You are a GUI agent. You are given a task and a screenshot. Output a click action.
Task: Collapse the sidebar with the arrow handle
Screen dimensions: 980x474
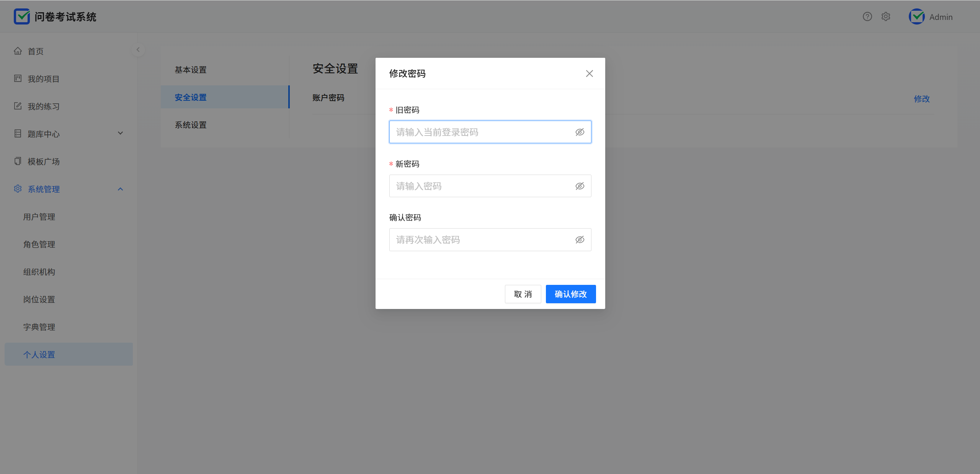click(x=138, y=49)
